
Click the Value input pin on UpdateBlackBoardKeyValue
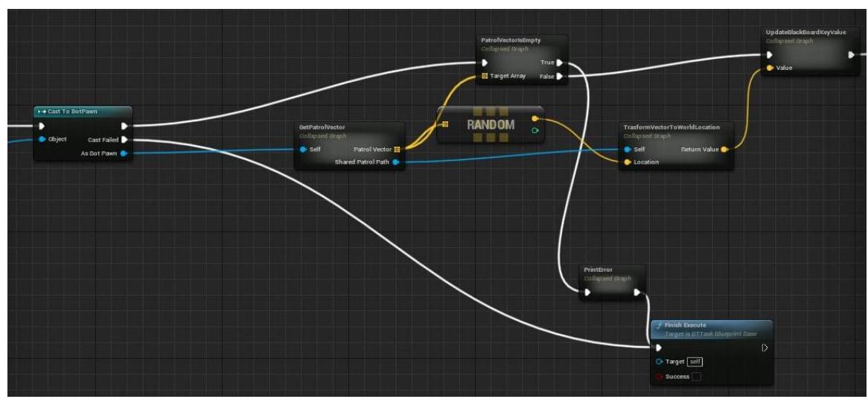[770, 68]
